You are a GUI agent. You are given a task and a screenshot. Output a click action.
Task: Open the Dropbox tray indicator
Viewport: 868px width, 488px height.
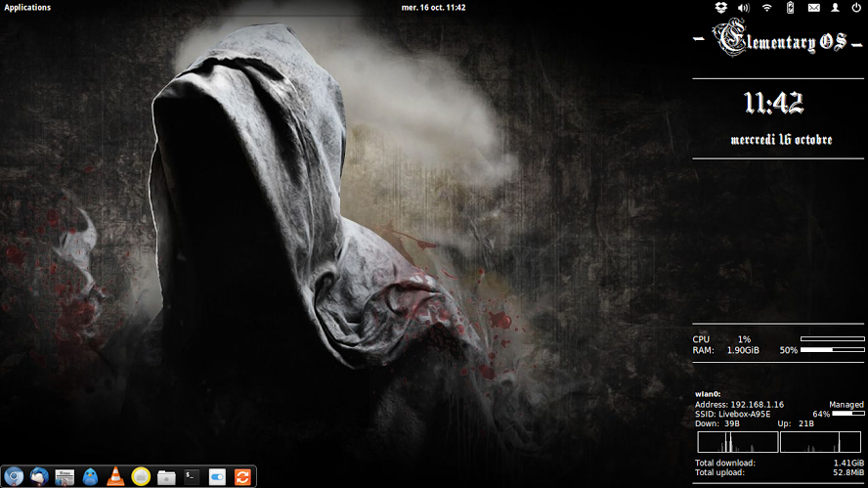tap(720, 8)
